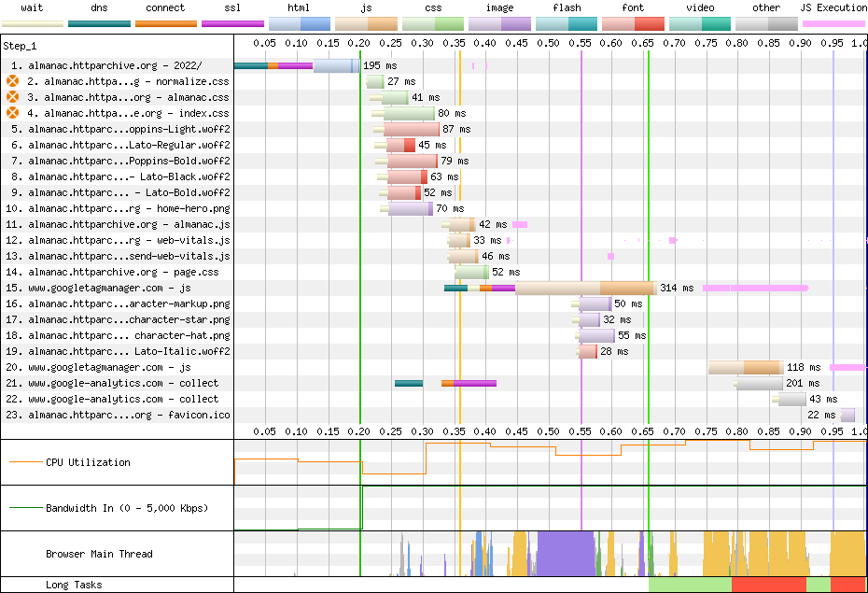Viewport: 868px width, 593px height.
Task: Click the render-blocking icon beside almanac.css
Action: pos(12,97)
